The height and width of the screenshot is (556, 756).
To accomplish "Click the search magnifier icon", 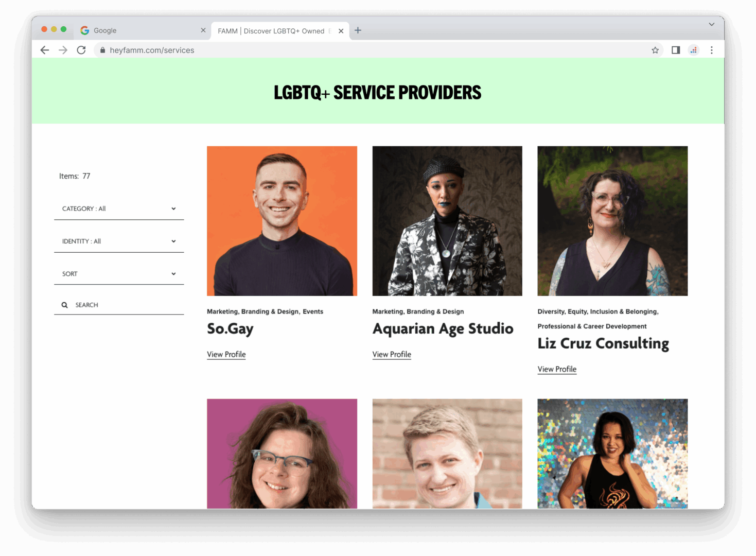I will (64, 305).
